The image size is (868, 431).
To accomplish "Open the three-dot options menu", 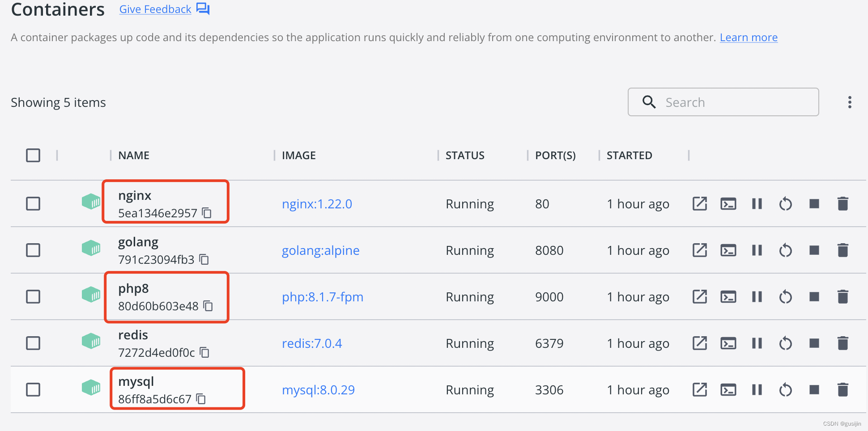I will [850, 102].
